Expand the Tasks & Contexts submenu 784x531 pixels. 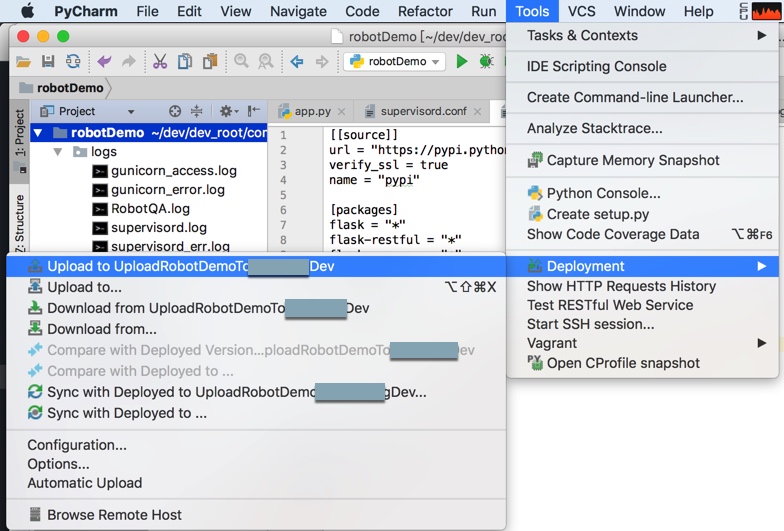click(642, 36)
